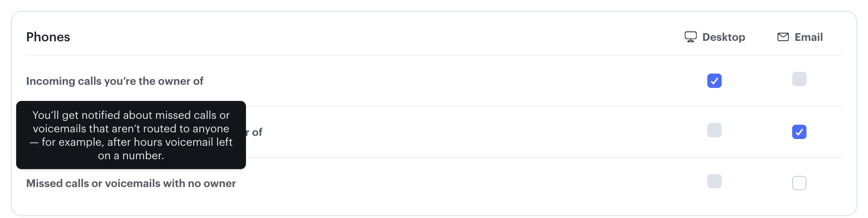Click the tooltip's 'on a number.' last line
The height and width of the screenshot is (218, 868).
tap(131, 156)
